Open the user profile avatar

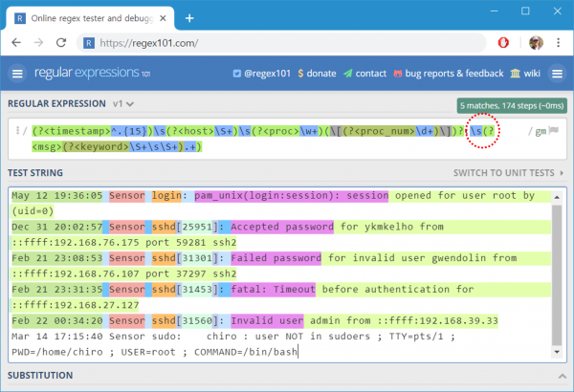coord(536,43)
